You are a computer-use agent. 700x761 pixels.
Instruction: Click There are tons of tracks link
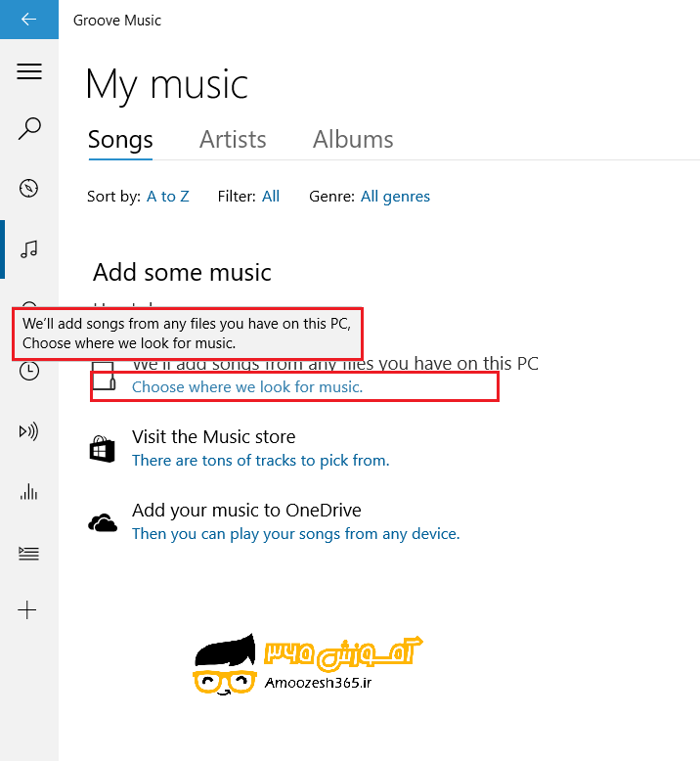click(x=260, y=460)
